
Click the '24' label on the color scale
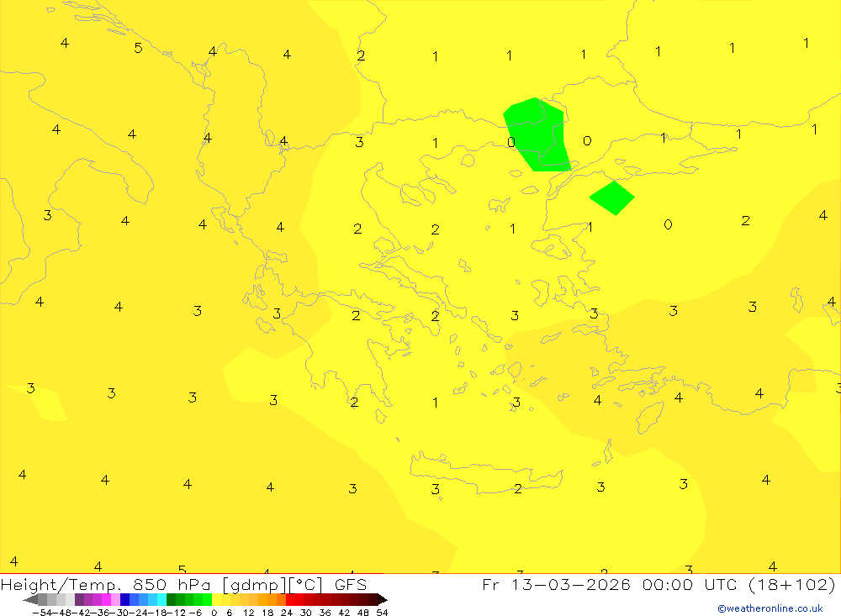click(287, 613)
